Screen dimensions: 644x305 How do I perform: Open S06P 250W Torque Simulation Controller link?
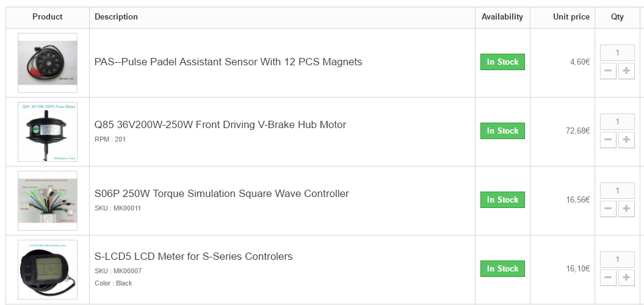point(222,194)
